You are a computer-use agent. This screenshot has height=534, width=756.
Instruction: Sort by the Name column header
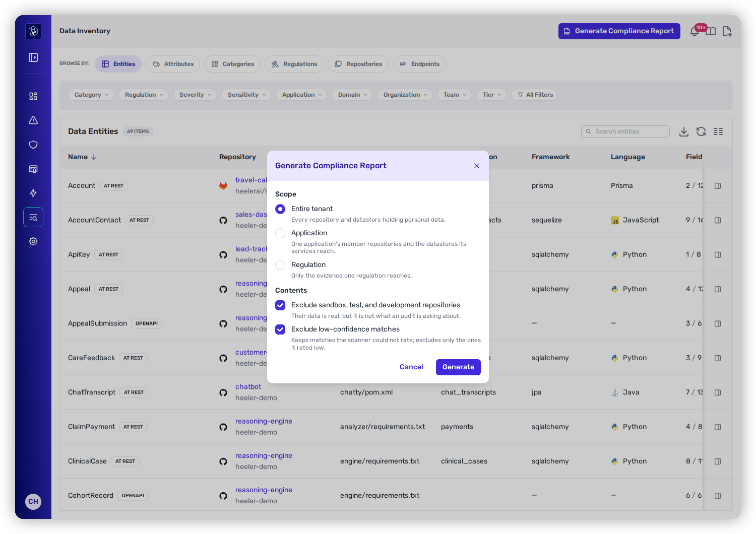(82, 157)
